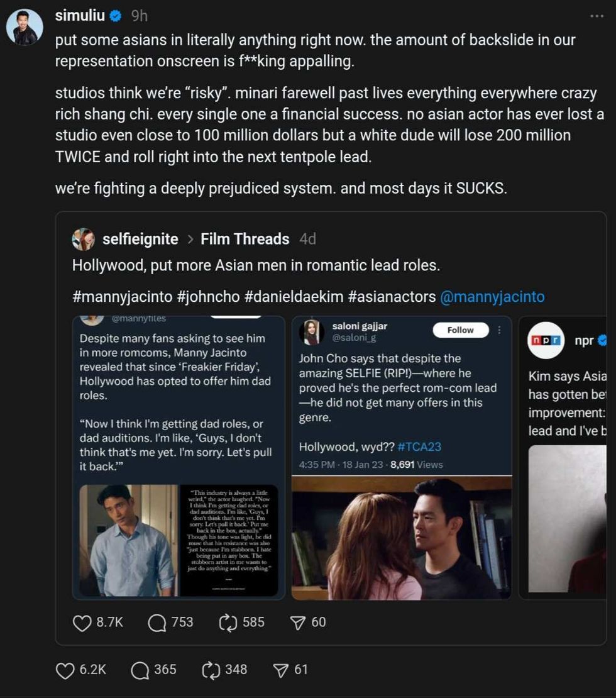
Task: View the John Cho movie still image
Action: [402, 541]
